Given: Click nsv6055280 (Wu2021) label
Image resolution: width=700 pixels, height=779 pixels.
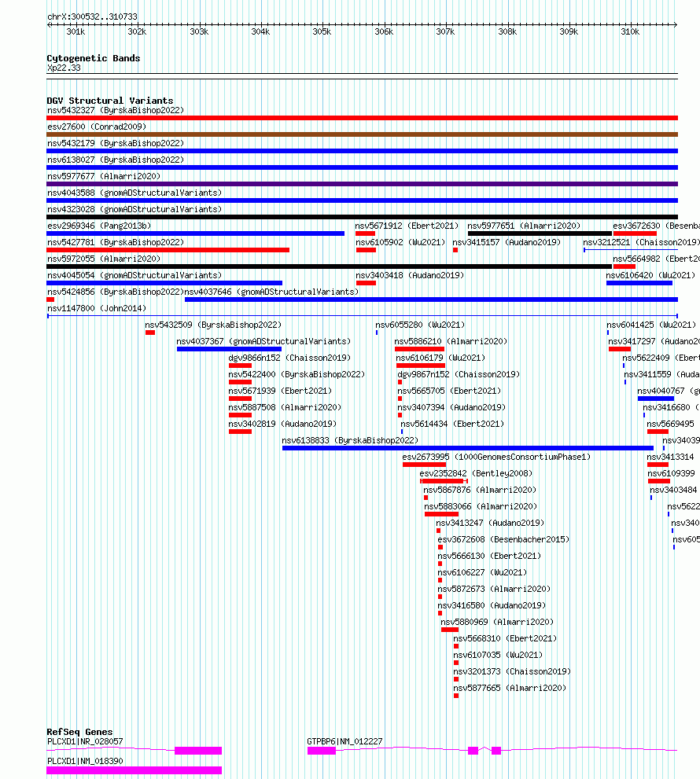Looking at the screenshot, I should point(420,325).
